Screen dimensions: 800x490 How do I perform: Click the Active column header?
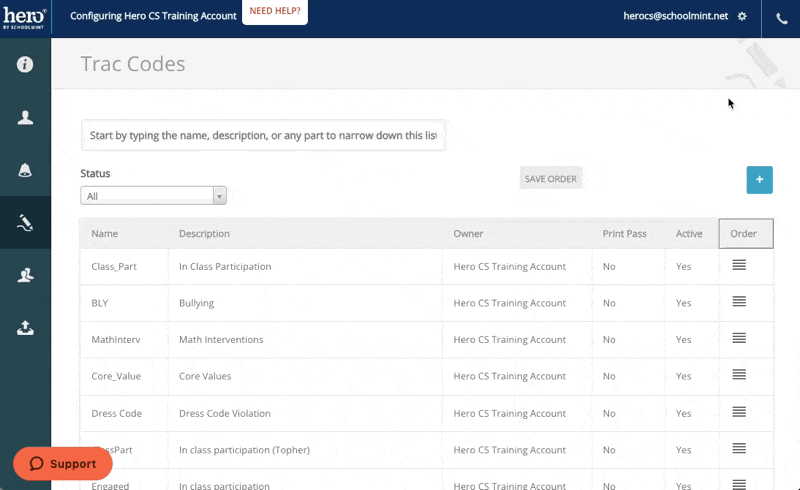point(689,234)
